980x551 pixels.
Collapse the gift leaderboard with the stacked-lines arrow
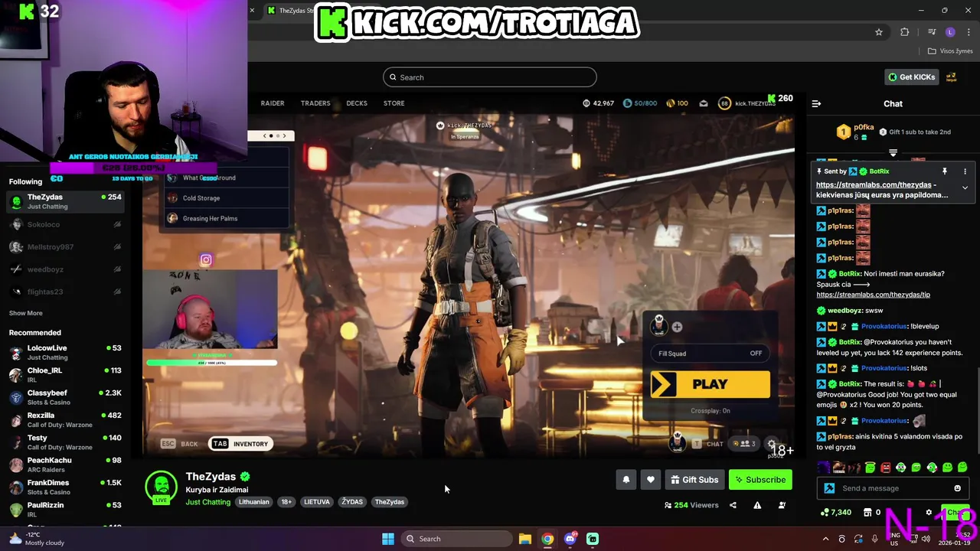point(893,153)
